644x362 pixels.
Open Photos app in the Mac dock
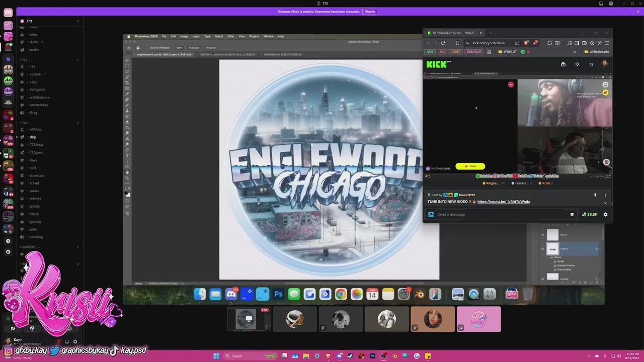pos(356,294)
